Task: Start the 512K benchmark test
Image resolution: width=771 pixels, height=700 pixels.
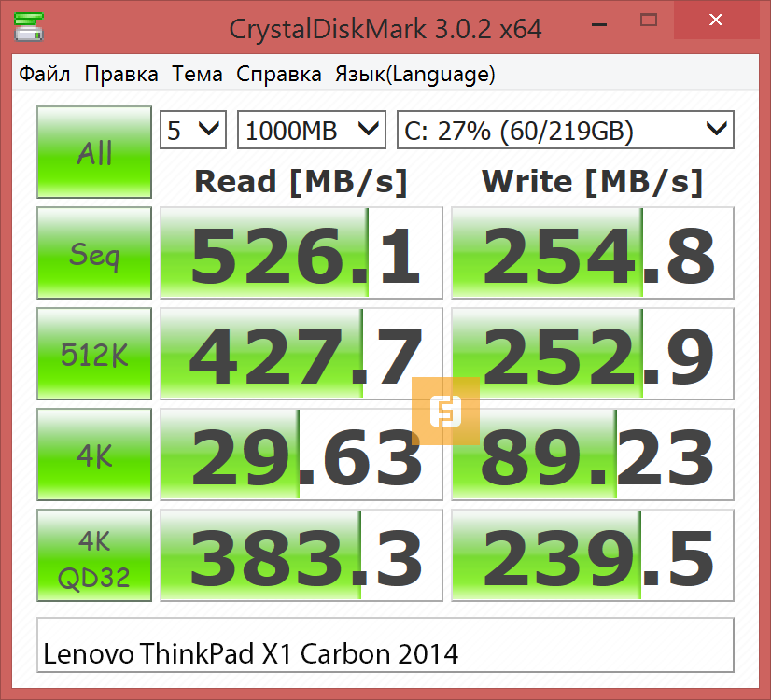Action: coord(94,355)
